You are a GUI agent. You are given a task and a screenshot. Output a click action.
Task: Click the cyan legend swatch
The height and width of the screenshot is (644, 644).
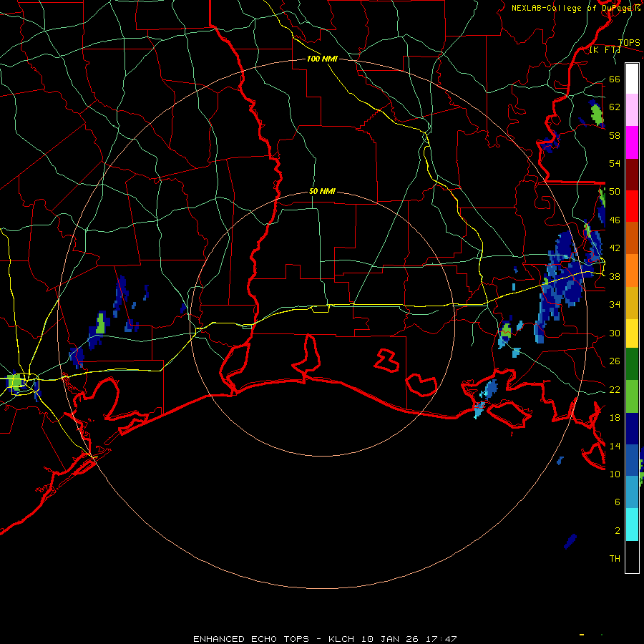[x=632, y=525]
